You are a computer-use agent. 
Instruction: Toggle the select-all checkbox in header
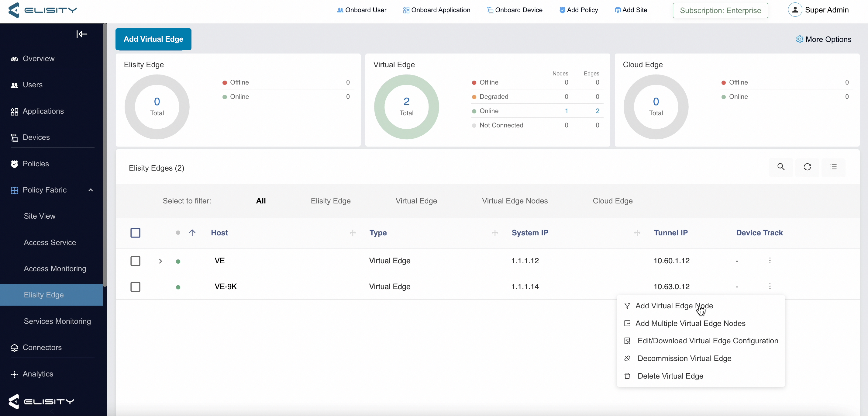(135, 233)
